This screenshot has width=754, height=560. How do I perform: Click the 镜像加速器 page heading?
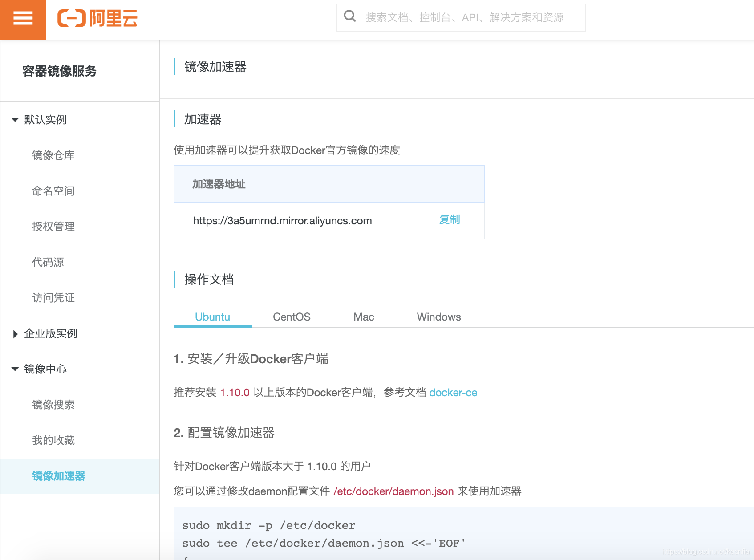[x=215, y=67]
